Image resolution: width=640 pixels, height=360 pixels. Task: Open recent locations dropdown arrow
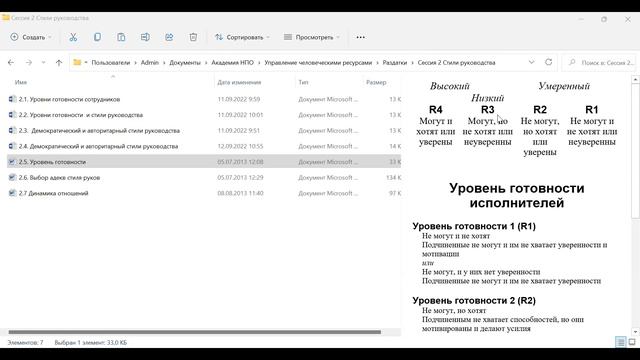[43, 62]
